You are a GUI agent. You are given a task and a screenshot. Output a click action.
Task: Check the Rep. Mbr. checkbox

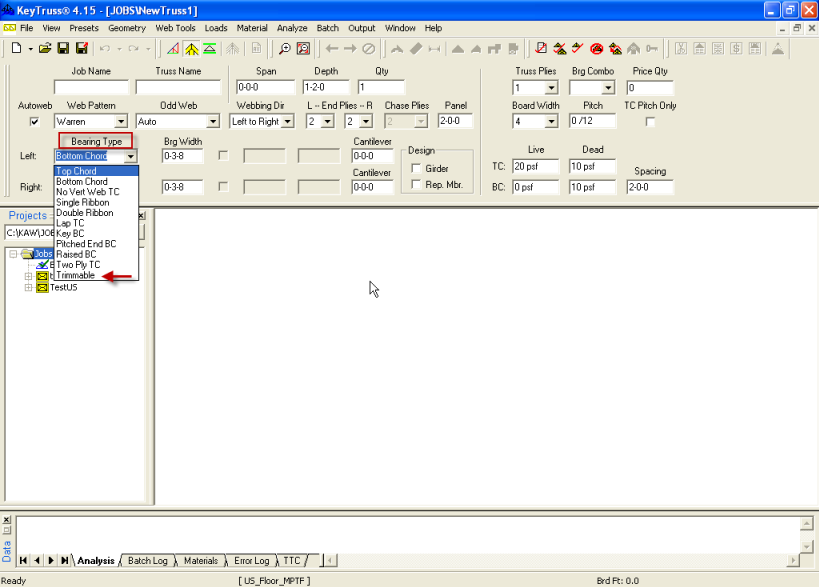tap(416, 184)
